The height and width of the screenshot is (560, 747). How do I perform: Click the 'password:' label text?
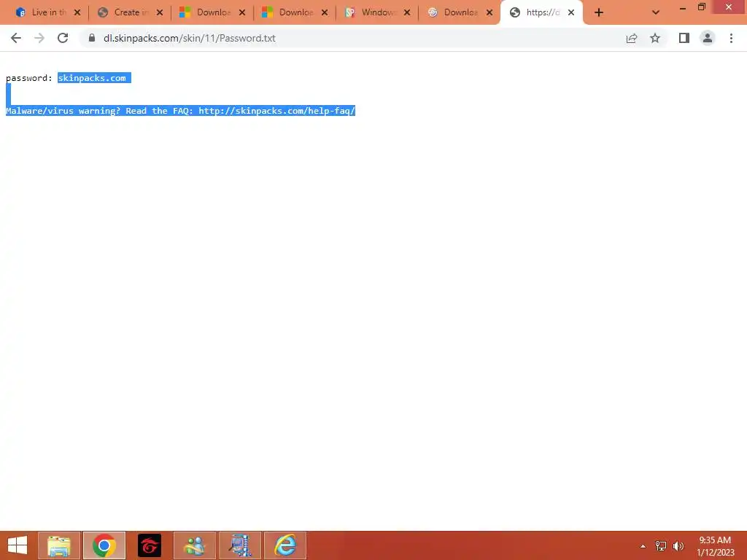[x=29, y=78]
